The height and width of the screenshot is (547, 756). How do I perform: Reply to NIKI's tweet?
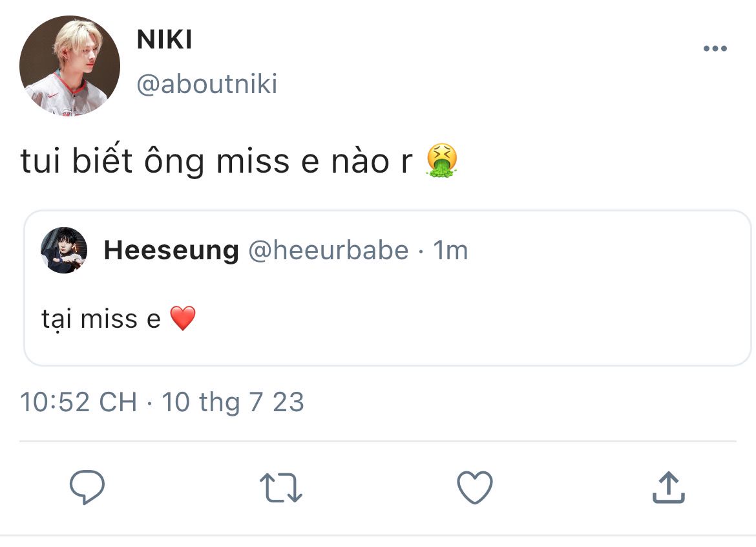[87, 487]
